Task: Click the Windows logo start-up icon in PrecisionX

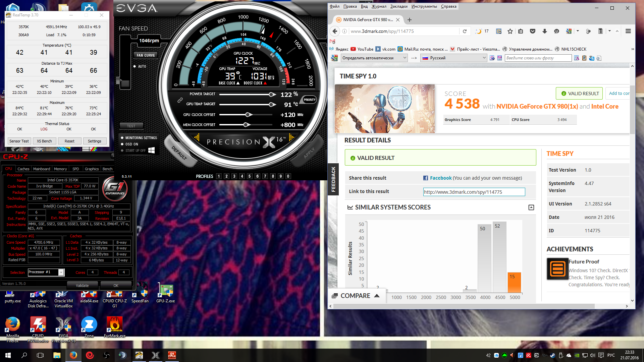Action: (152, 150)
